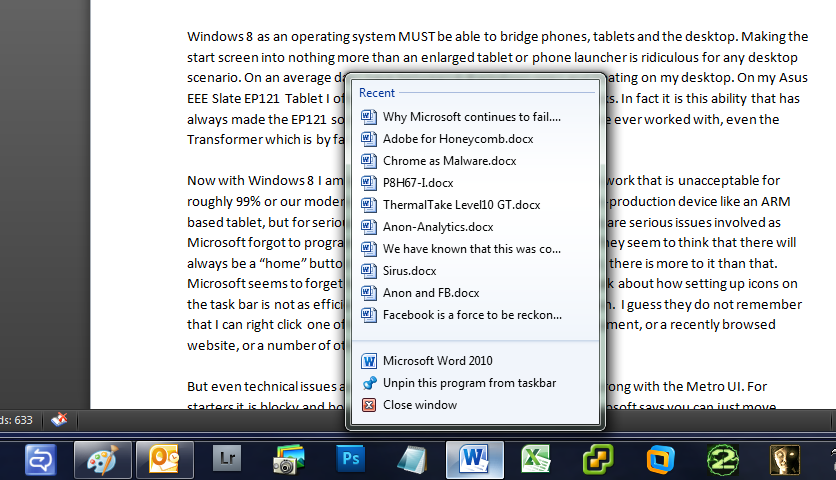Open the camera photos app in taskbar
Image resolution: width=836 pixels, height=480 pixels.
[x=288, y=460]
